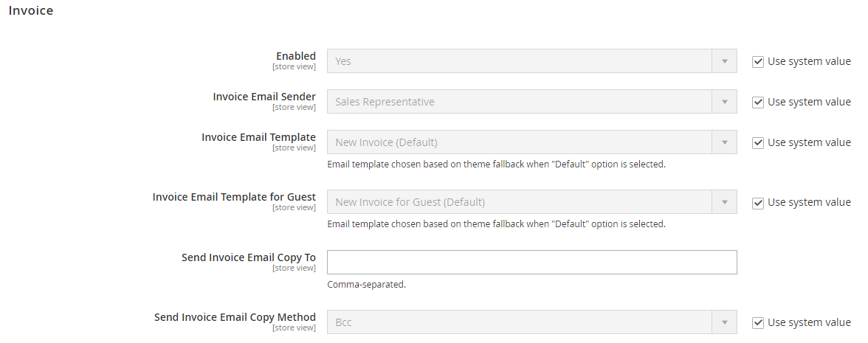Click the Invoice Email Sender arrow icon
Screen dimensions: 868x343
pyautogui.click(x=724, y=102)
